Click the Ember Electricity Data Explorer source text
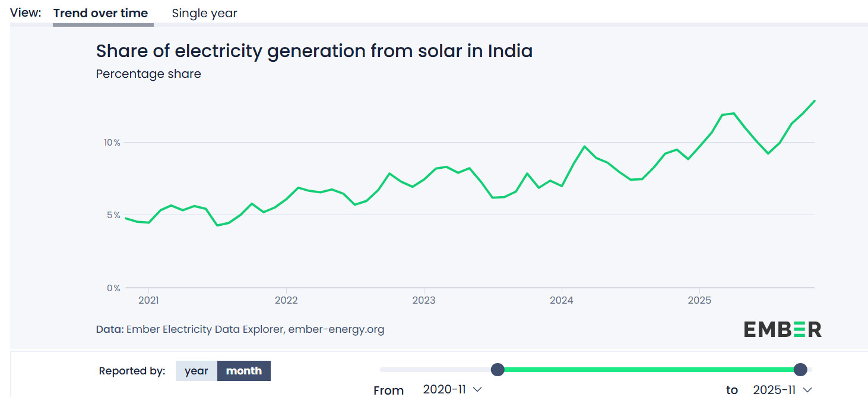The image size is (868, 397). [255, 329]
